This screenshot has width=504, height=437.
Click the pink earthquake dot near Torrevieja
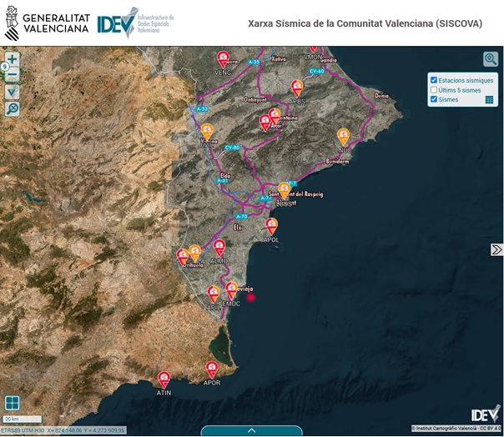point(249,297)
